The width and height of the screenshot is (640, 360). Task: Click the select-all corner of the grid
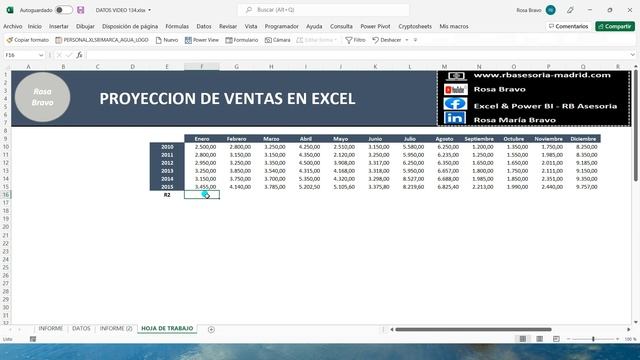point(6,67)
